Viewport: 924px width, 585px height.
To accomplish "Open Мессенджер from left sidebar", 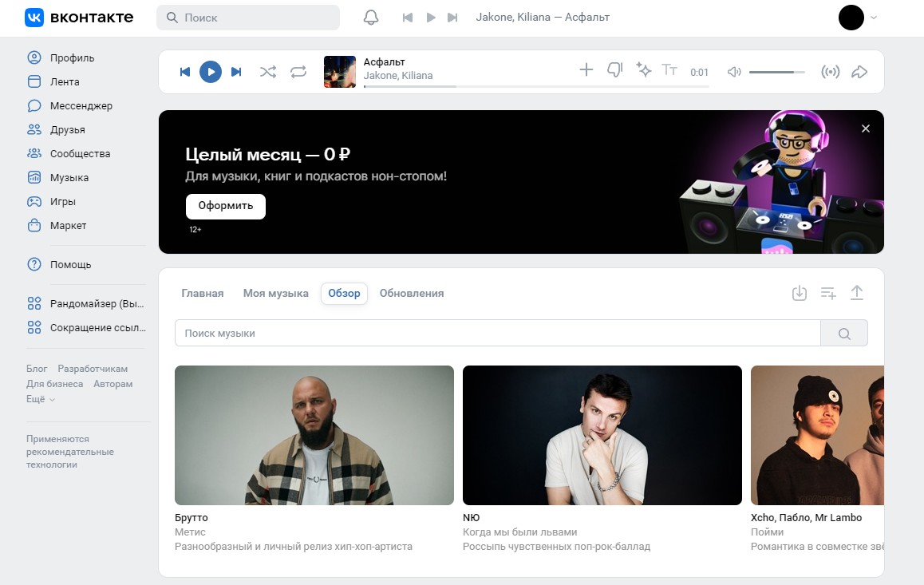I will pos(81,105).
